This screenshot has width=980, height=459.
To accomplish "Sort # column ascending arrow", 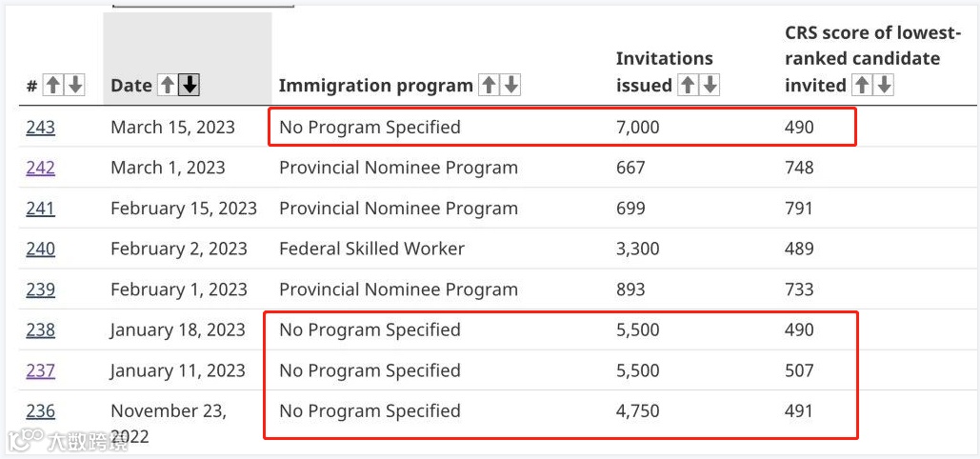I will 53,85.
